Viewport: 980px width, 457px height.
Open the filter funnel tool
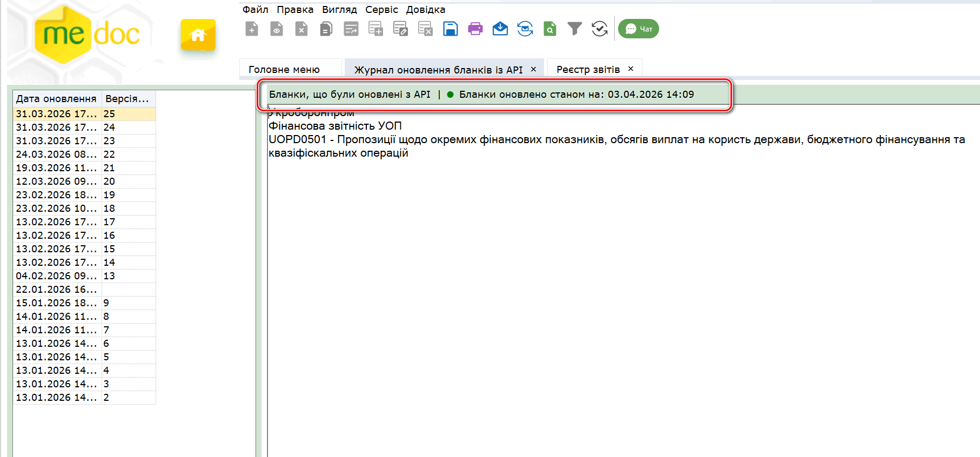click(575, 29)
